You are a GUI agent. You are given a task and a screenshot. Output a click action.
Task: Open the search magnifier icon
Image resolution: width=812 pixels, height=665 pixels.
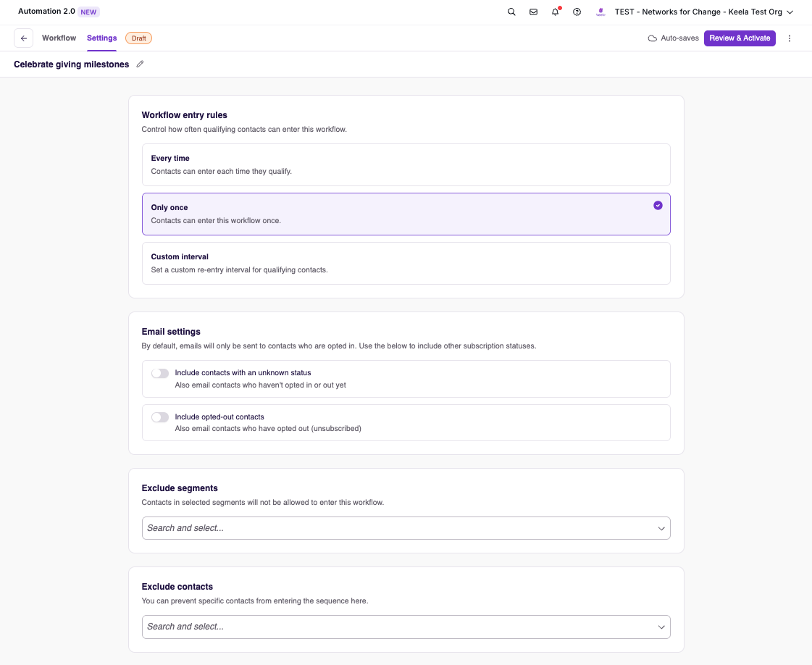click(x=511, y=12)
